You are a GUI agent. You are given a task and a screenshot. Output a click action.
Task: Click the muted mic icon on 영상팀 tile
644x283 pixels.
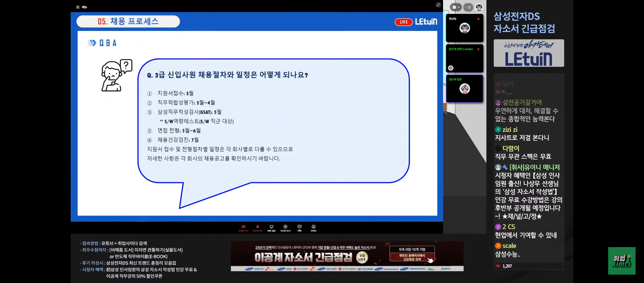[478, 19]
